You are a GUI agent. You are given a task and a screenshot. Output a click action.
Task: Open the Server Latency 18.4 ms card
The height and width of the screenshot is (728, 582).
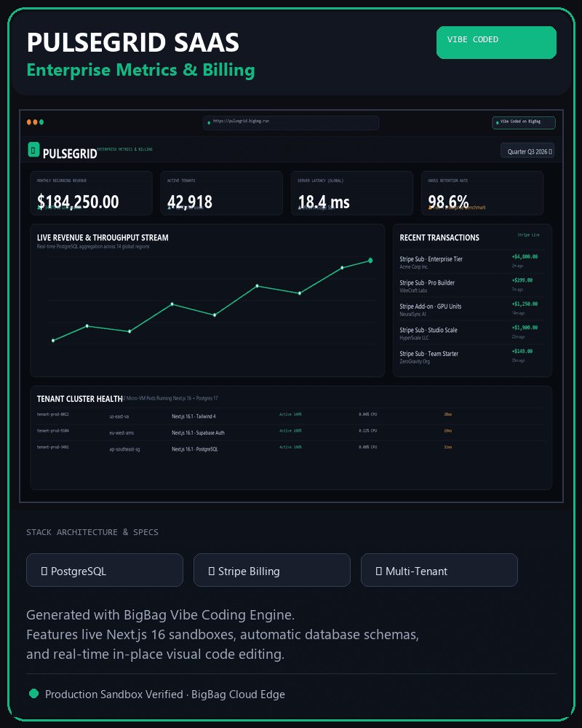352,193
